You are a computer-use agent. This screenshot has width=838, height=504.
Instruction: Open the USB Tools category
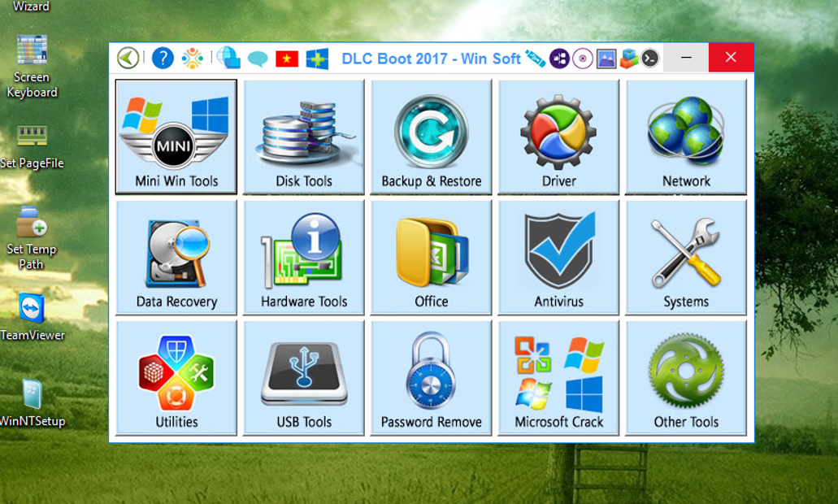coord(303,378)
